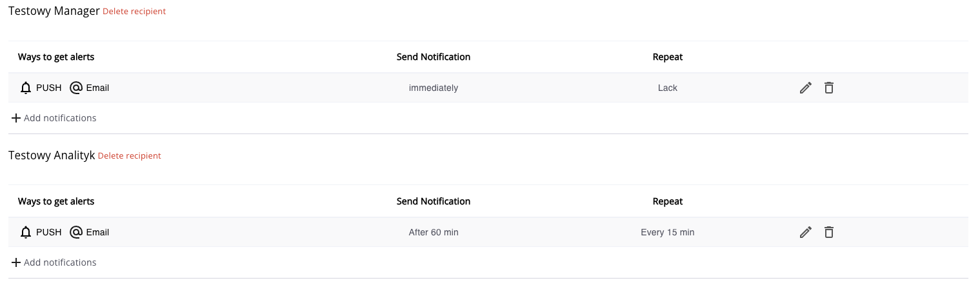Viewport: 980px width, 285px height.
Task: Edit Testowy Analityk's notification with pencil icon
Action: 805,232
